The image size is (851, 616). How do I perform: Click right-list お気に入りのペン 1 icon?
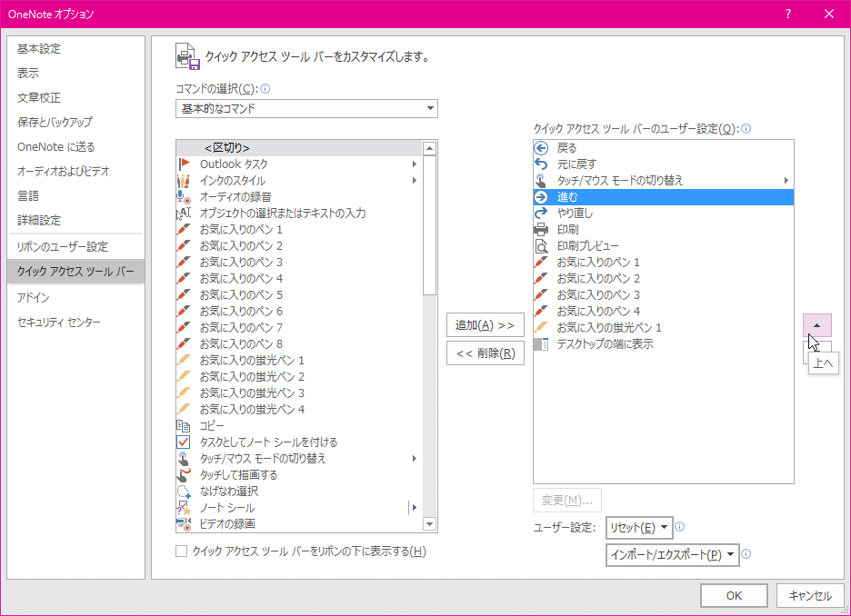point(541,262)
